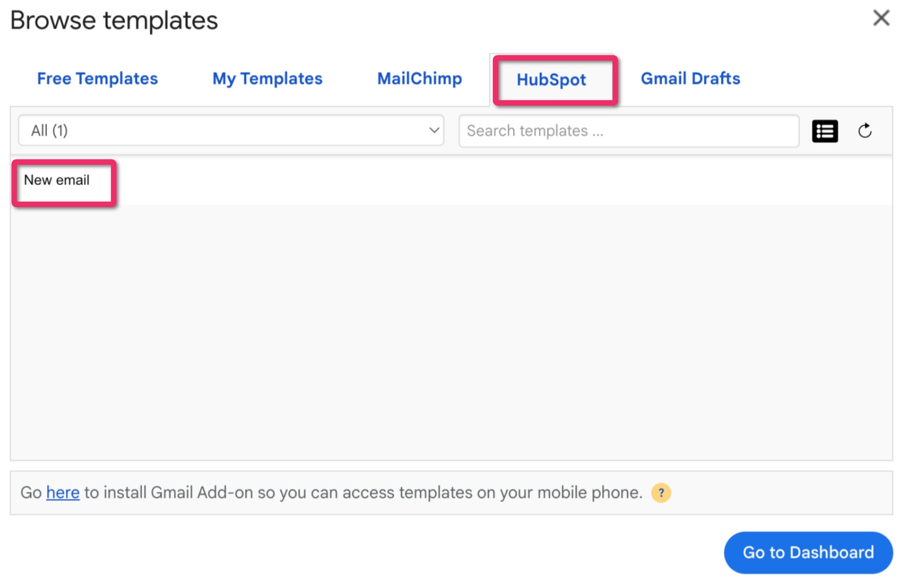
Task: Click the 'Browse templates' dialog heading
Action: (x=114, y=21)
